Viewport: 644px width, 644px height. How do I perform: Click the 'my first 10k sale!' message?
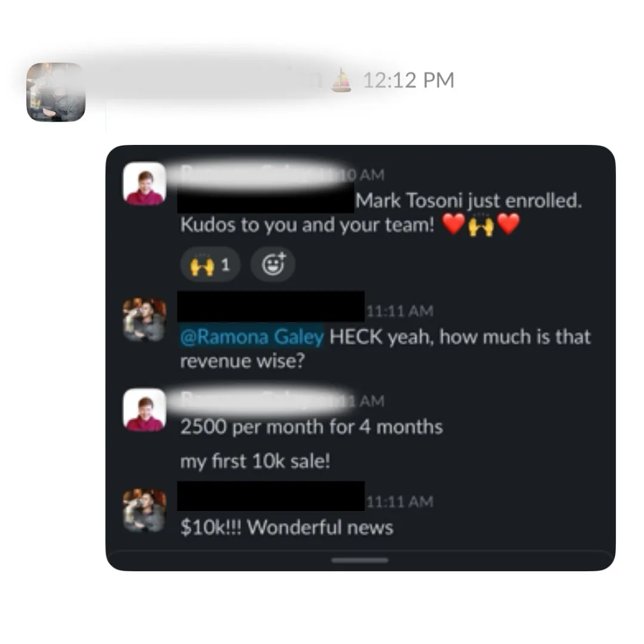(255, 461)
